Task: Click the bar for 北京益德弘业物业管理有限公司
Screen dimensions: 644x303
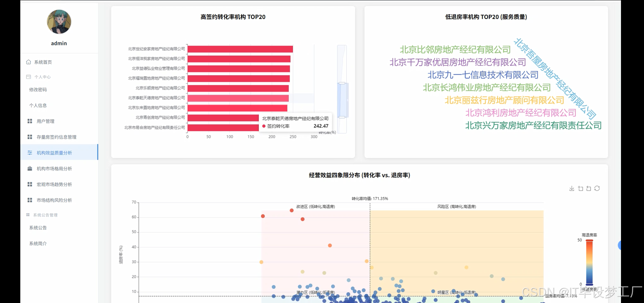Action: coord(239,69)
